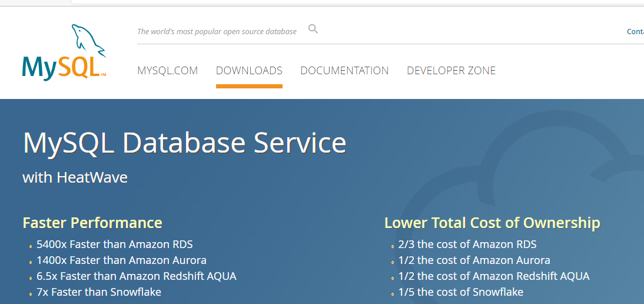Click '2/3 the cost of Amazon RDS'
This screenshot has height=304, width=644.
[467, 244]
